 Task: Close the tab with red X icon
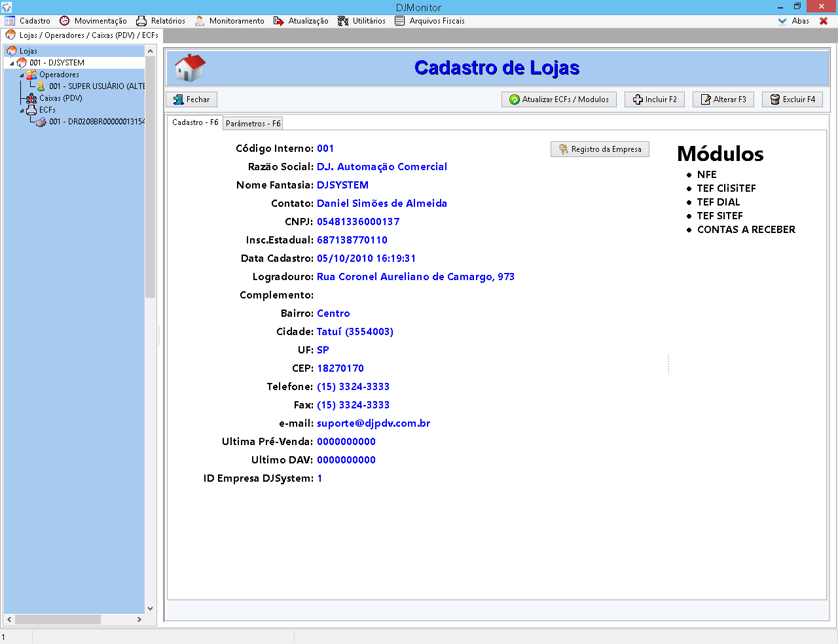coord(824,21)
